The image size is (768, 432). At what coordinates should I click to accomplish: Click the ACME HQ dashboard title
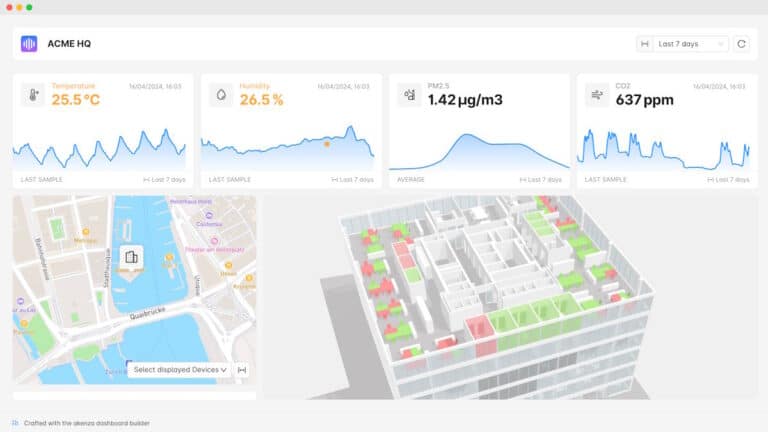69,44
